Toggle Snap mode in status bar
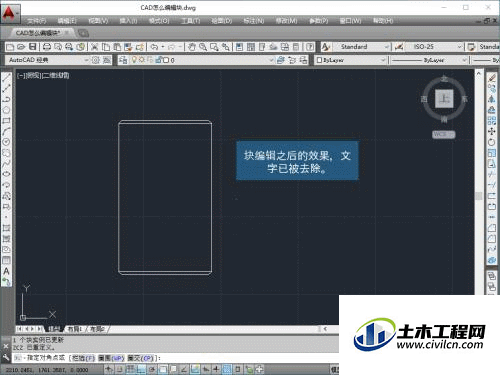Screen dimensions: 500x375 click(119, 369)
